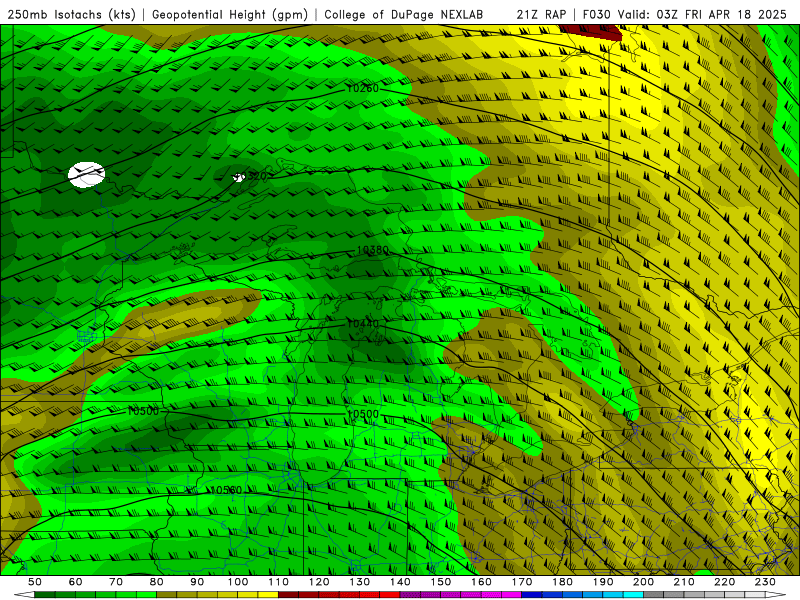Click the 220 label on the color scale

pos(725,582)
